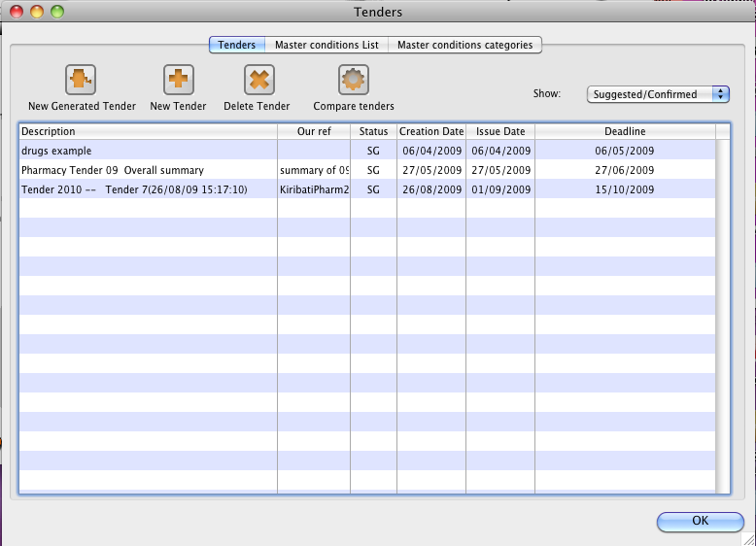Switch to Master conditions List tab

pos(326,45)
